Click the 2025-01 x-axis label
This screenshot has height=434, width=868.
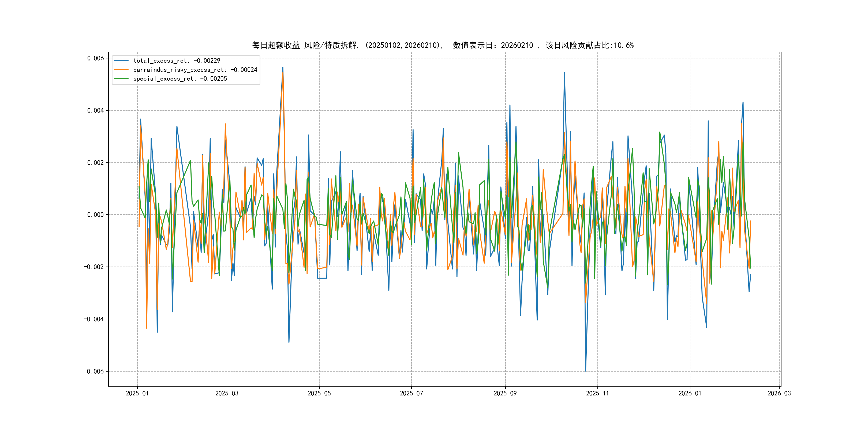[x=137, y=393]
